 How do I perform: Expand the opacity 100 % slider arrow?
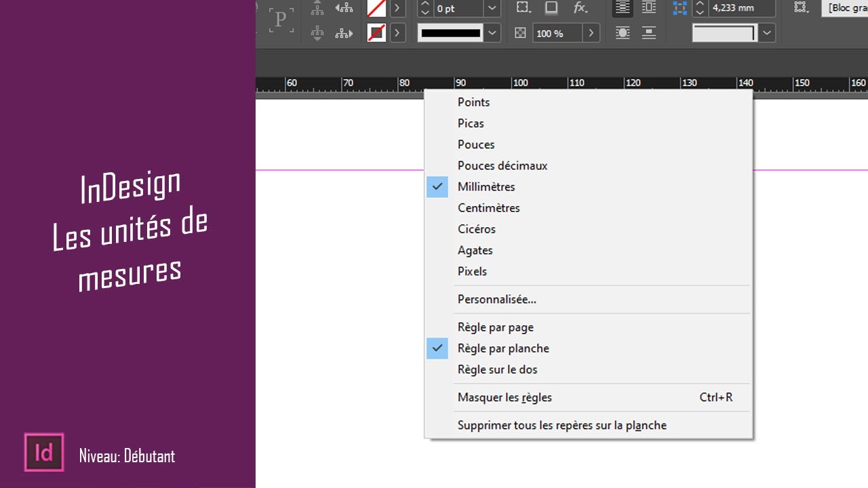click(591, 33)
